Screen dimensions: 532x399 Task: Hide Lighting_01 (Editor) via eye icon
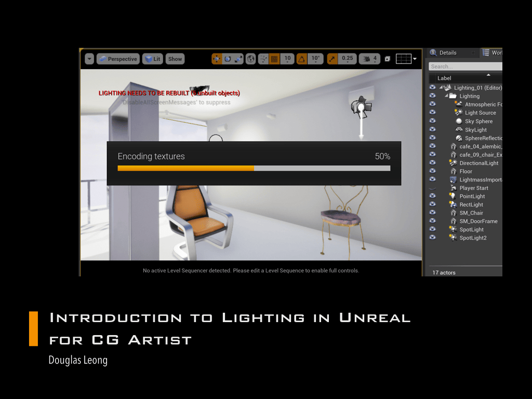[432, 87]
